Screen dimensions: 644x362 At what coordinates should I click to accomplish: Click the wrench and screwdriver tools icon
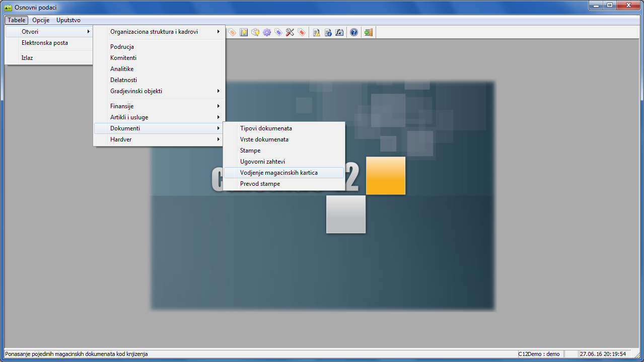(290, 32)
